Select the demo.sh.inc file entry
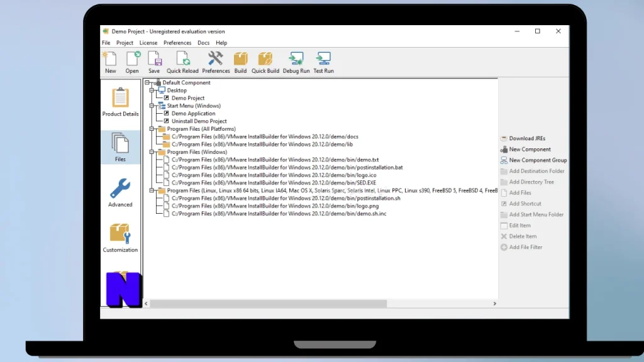 [279, 214]
